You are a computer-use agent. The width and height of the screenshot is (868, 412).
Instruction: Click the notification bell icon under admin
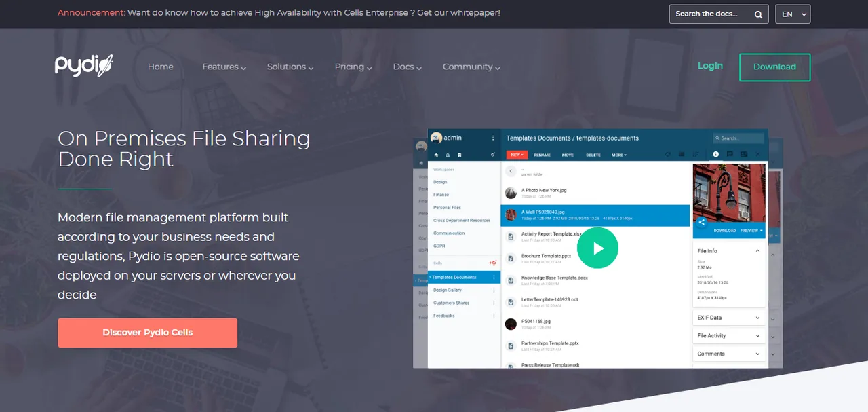click(448, 155)
